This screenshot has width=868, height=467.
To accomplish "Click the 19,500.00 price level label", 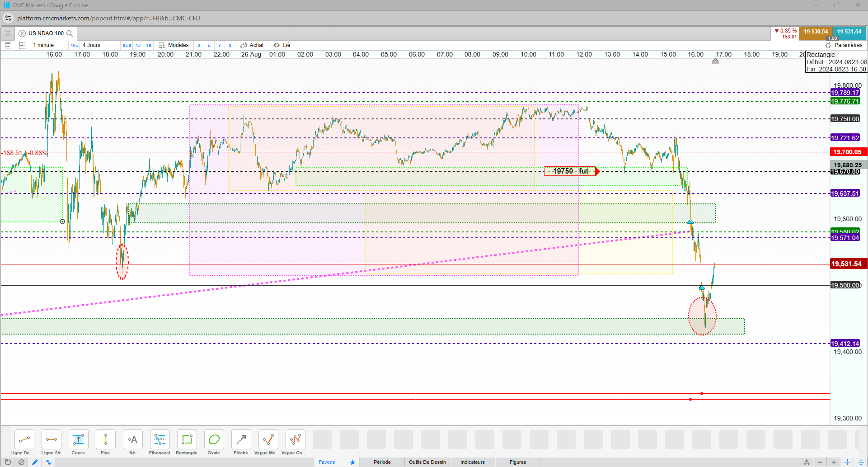I will [846, 285].
